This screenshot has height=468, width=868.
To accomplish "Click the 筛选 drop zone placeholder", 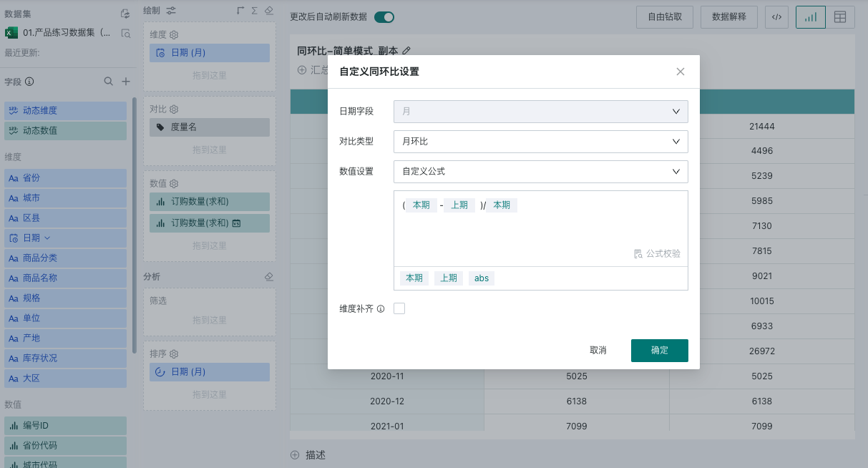I will click(x=210, y=321).
